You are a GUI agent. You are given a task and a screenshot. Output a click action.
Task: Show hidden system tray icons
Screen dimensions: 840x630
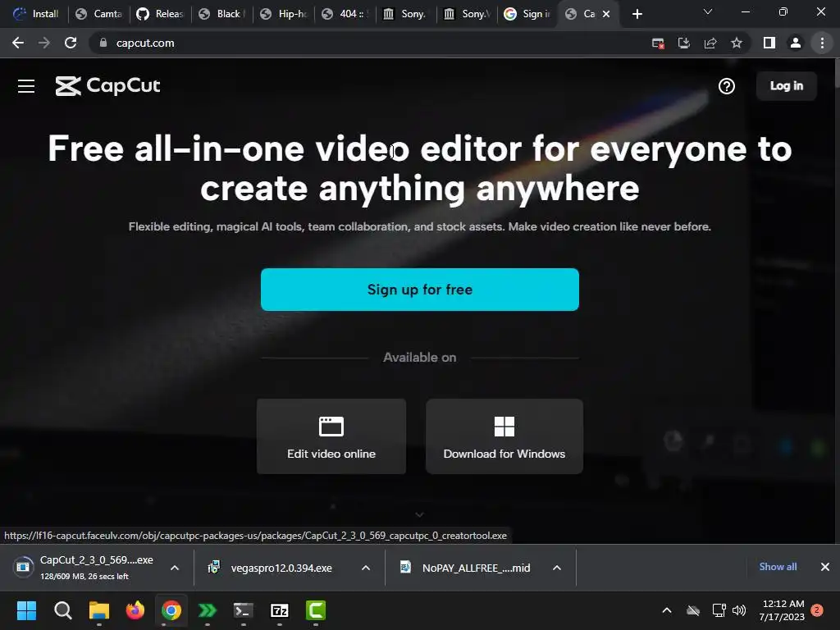(667, 610)
